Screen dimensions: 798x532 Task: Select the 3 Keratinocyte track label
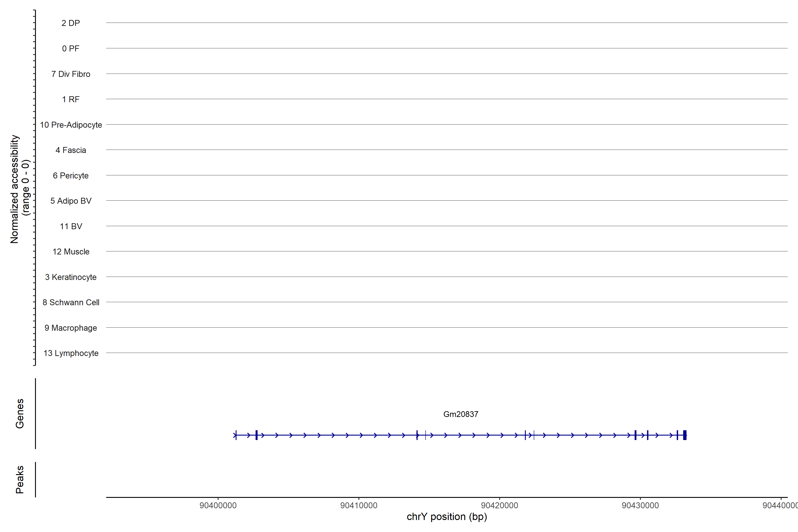70,277
